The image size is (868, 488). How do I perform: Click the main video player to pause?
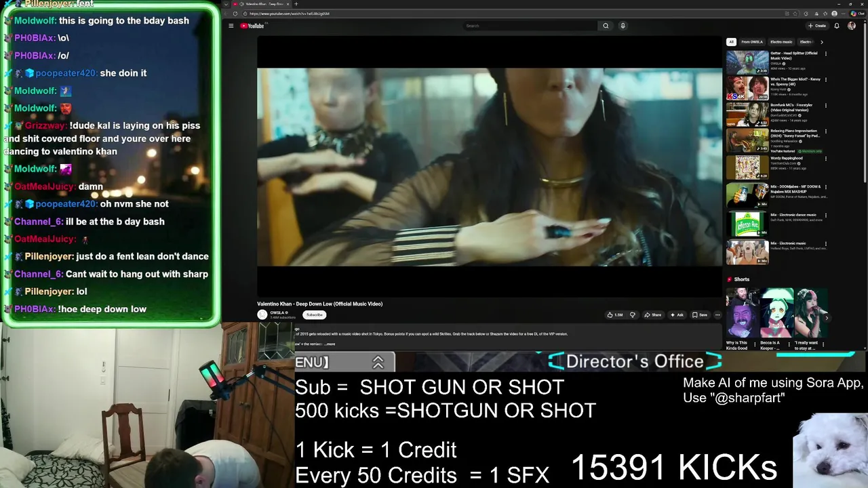pyautogui.click(x=490, y=167)
